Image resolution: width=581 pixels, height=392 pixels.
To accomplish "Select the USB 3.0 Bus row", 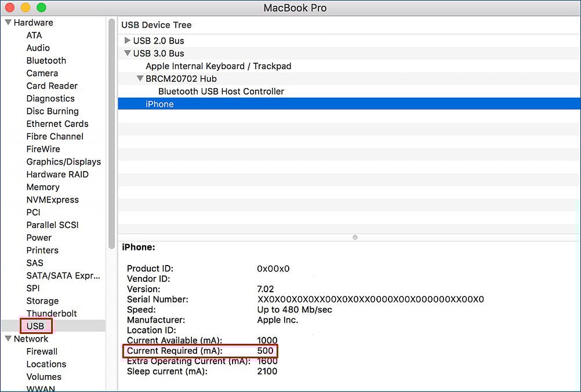I will click(349, 53).
